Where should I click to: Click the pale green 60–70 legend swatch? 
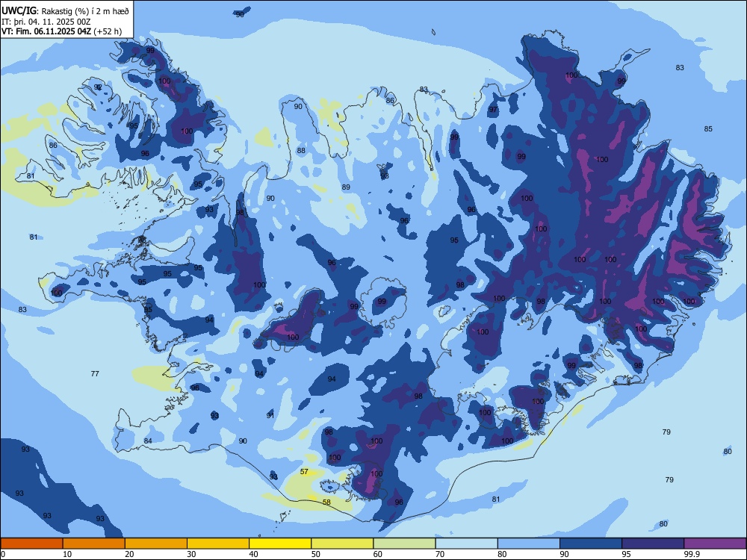coord(404,544)
